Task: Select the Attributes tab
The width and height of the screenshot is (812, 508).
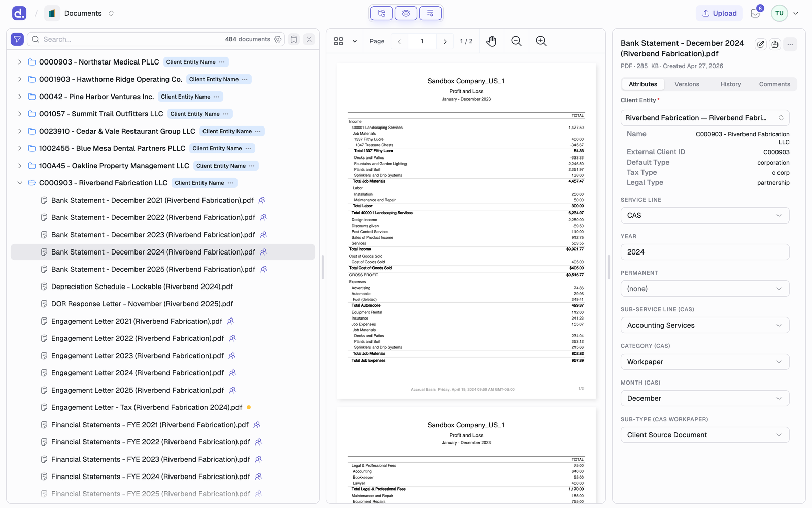Action: (x=643, y=84)
